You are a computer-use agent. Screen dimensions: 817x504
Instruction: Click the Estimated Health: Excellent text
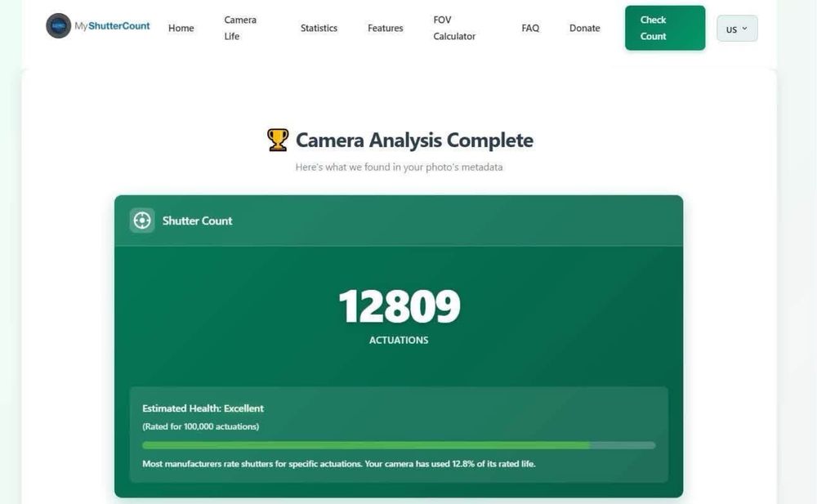point(203,408)
